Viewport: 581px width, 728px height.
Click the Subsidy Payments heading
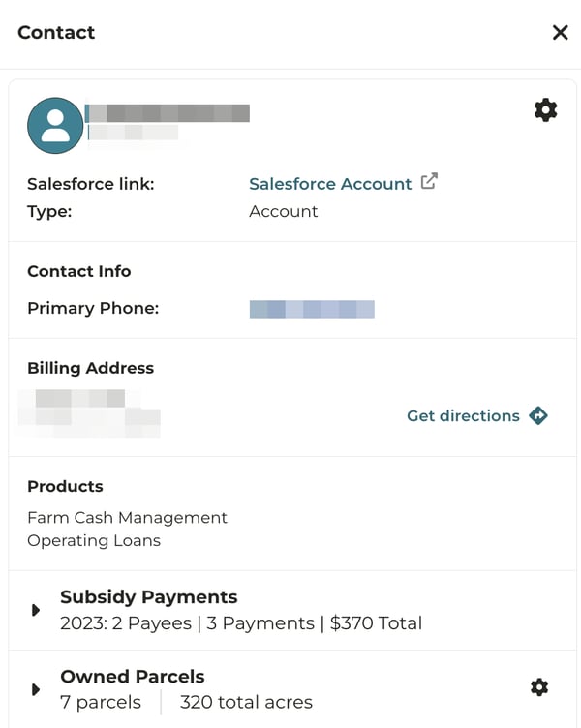point(148,596)
